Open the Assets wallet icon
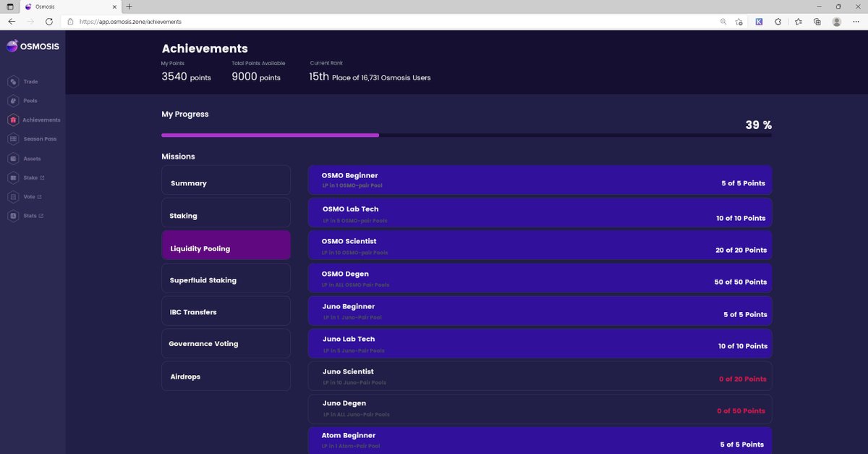Image resolution: width=868 pixels, height=454 pixels. (x=13, y=159)
